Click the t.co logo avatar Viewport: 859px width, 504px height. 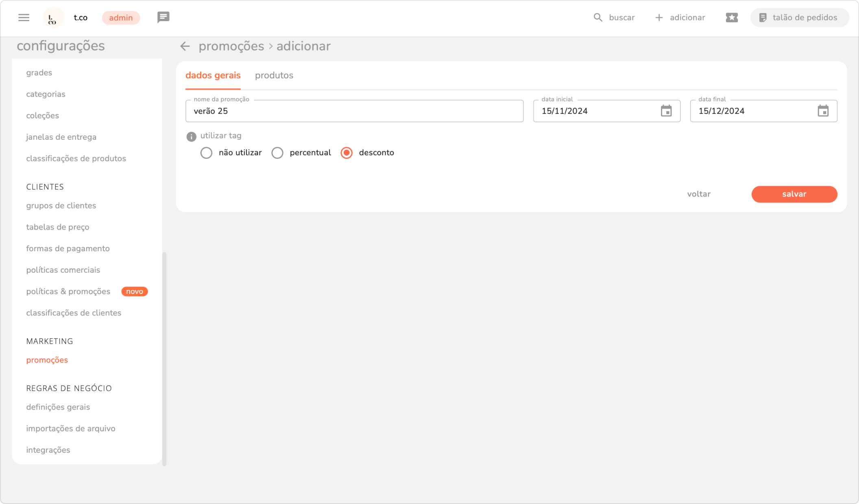pyautogui.click(x=53, y=18)
